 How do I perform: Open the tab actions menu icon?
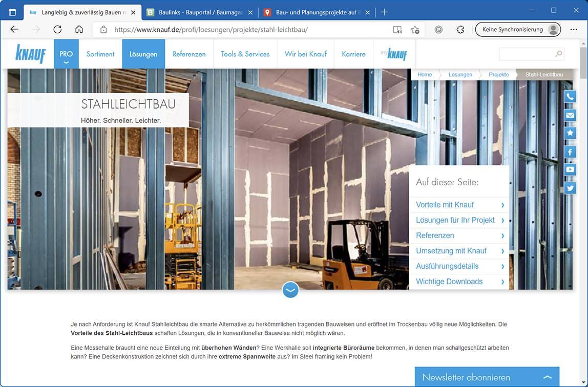pyautogui.click(x=12, y=12)
